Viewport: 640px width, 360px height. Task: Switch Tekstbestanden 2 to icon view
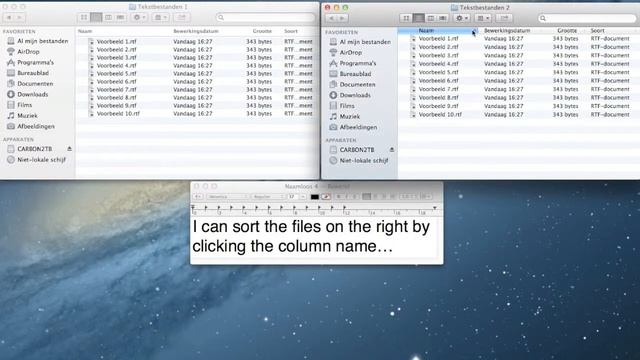[x=406, y=18]
